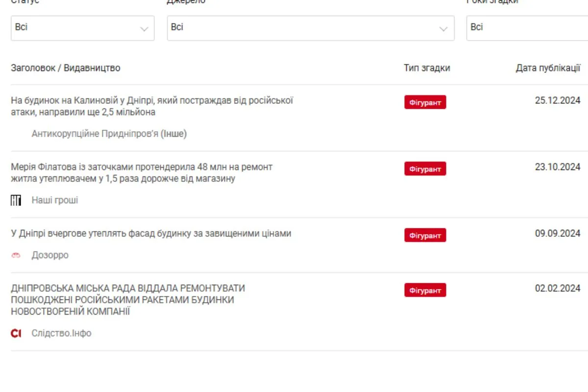Select the Дозорро publisher name
This screenshot has height=392, width=588.
[50, 255]
